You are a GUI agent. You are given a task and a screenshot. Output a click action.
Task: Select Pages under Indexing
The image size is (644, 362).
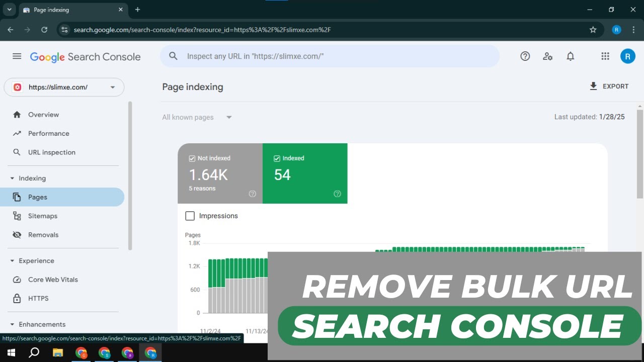(62, 197)
